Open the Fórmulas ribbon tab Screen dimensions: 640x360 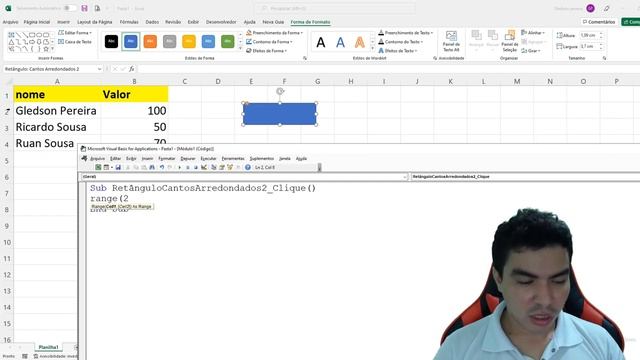[129, 22]
